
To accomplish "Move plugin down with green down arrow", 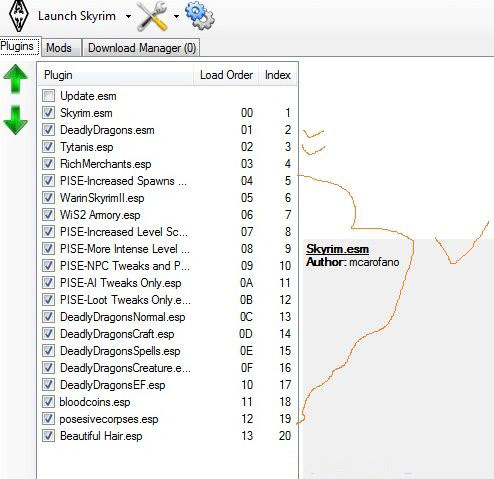I will [x=15, y=120].
